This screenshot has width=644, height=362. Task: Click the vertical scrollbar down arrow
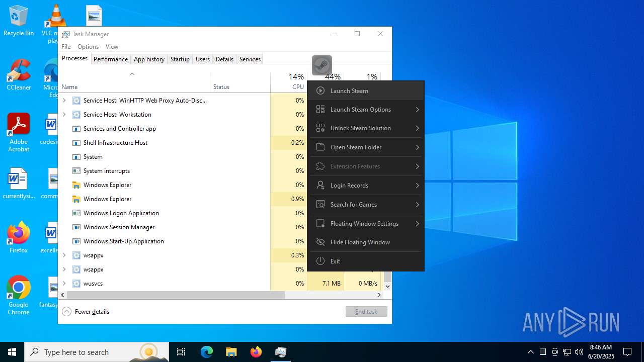(x=387, y=286)
